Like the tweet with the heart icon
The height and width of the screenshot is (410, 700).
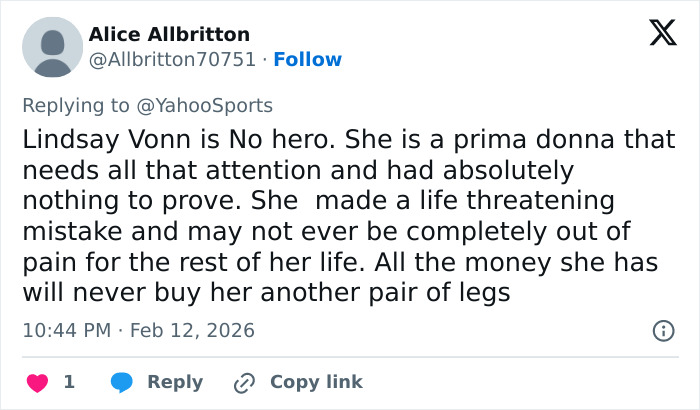[36, 382]
